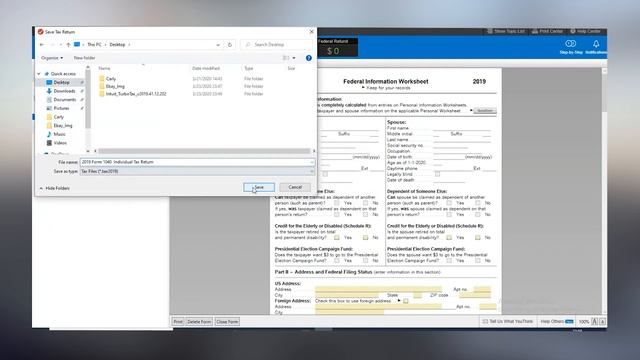Click the larger font A icon

point(594,322)
